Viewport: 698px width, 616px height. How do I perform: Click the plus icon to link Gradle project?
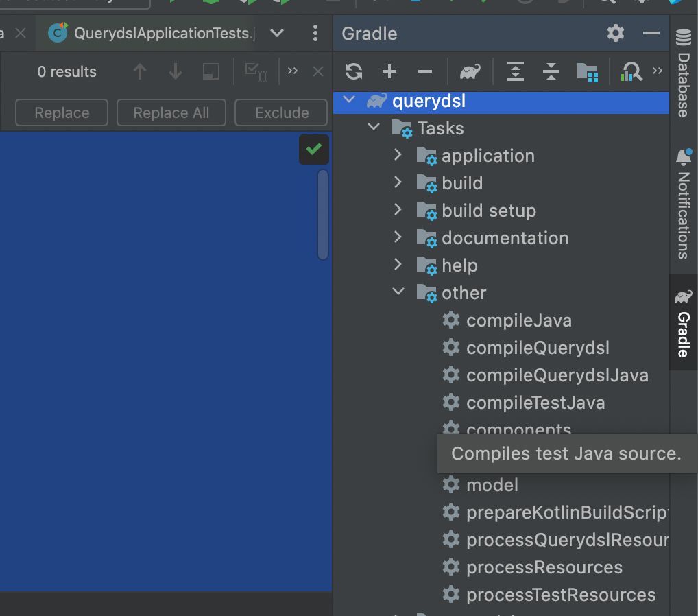pos(389,71)
